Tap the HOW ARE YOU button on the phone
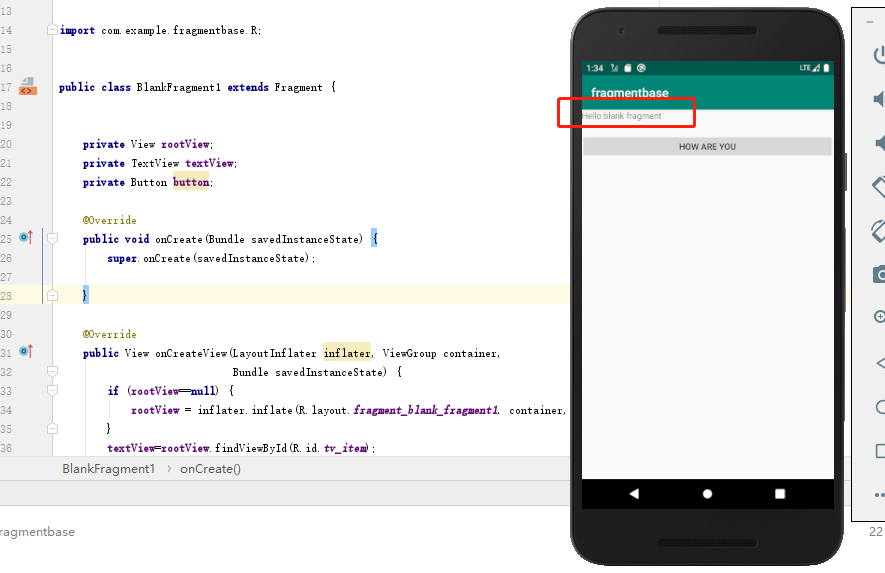Viewport: 885px width, 573px height. click(x=707, y=147)
